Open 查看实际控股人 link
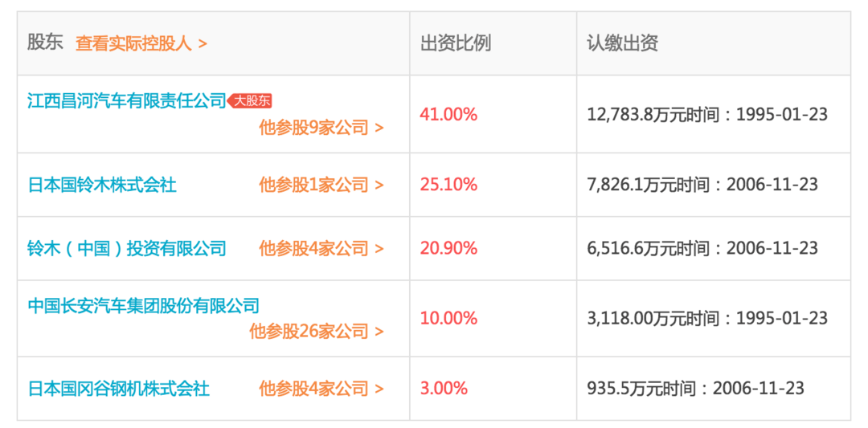This screenshot has height=428, width=868. point(141,43)
